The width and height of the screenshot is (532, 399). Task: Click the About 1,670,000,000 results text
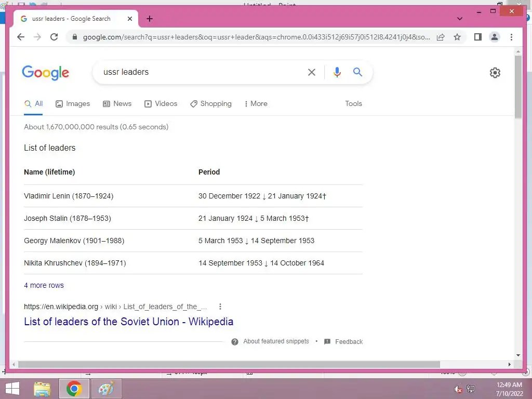pyautogui.click(x=96, y=127)
